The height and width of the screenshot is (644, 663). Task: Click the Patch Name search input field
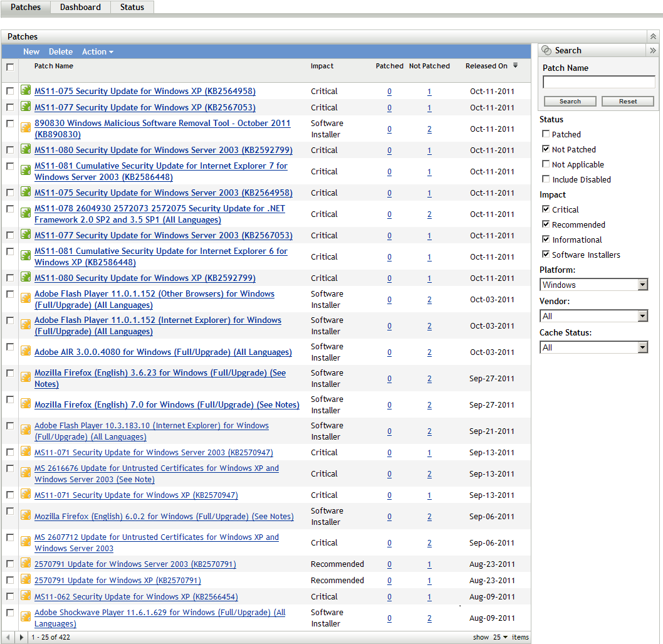[598, 82]
